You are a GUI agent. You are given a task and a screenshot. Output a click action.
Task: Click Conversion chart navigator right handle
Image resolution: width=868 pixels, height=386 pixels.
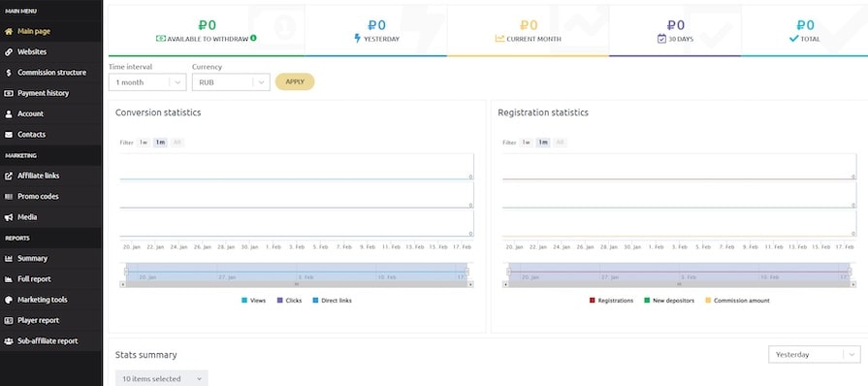pyautogui.click(x=466, y=272)
